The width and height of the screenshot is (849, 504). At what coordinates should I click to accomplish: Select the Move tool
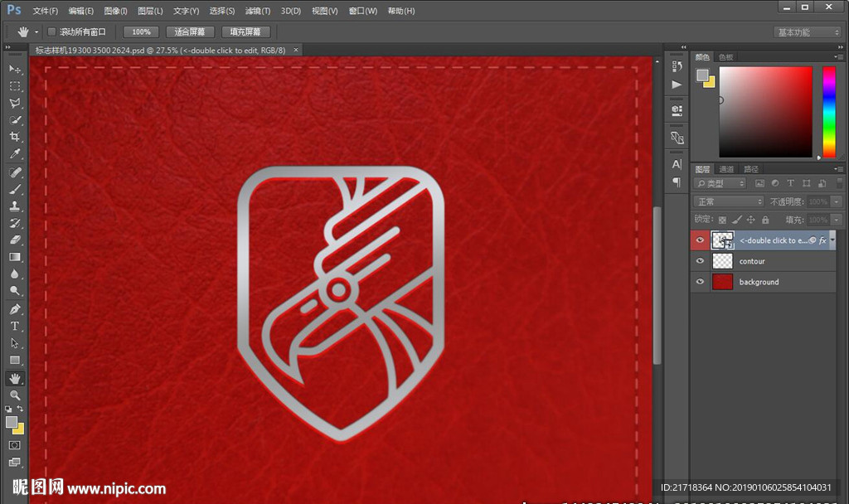15,69
